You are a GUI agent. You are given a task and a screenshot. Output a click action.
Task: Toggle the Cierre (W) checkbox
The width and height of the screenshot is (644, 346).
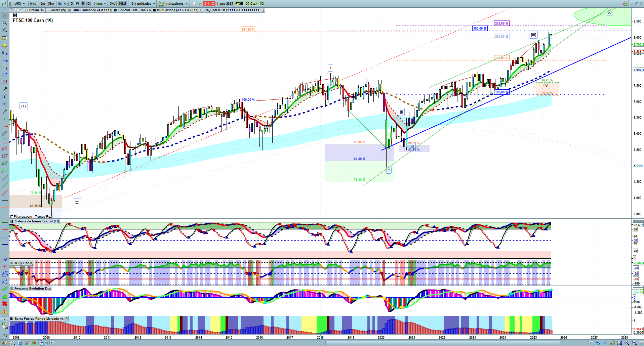pos(48,10)
